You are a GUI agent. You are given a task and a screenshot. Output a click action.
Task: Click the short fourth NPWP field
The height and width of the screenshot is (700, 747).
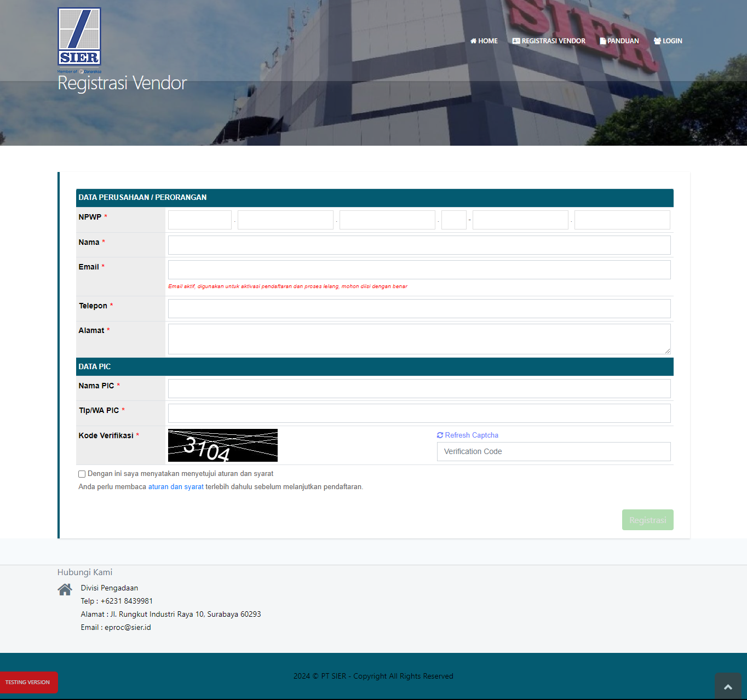(454, 220)
